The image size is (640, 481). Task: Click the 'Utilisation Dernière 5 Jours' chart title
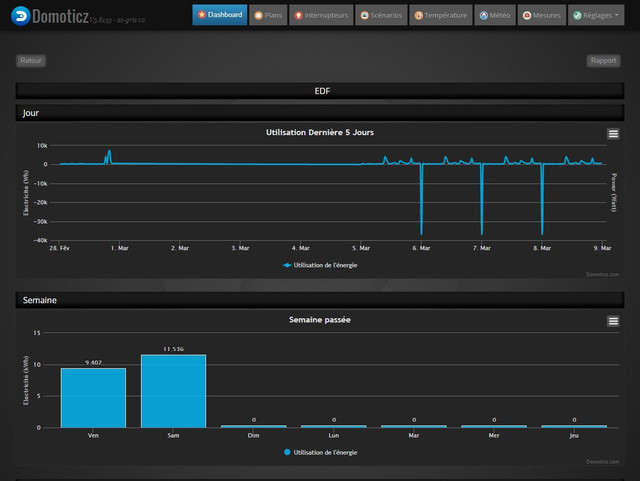tap(320, 132)
